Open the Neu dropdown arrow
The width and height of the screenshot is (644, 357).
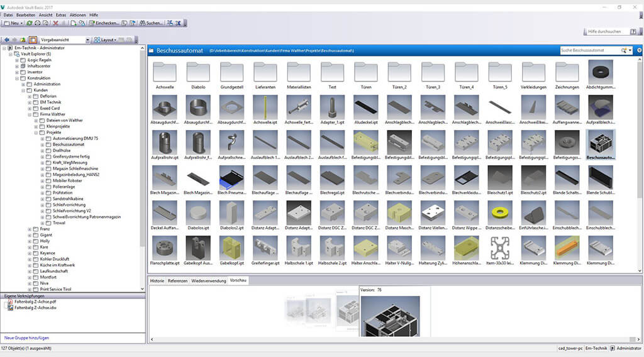click(21, 23)
